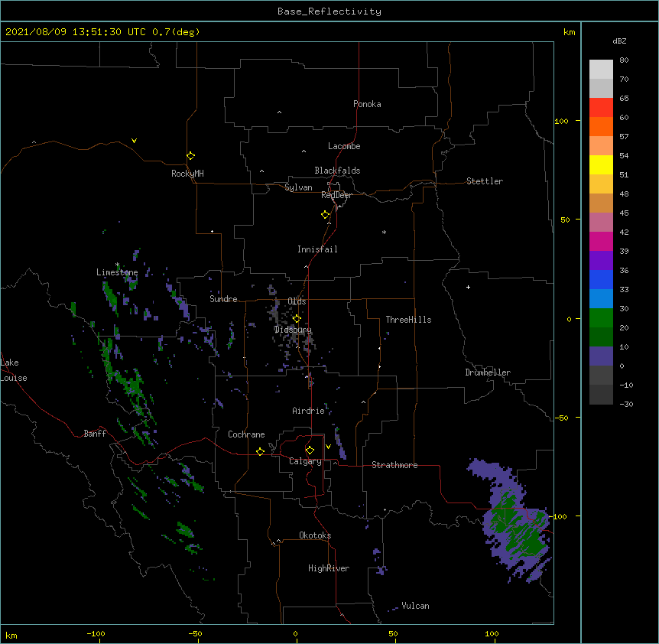The height and width of the screenshot is (644, 659).
Task: Click the HighRiver town label
Action: (x=329, y=568)
